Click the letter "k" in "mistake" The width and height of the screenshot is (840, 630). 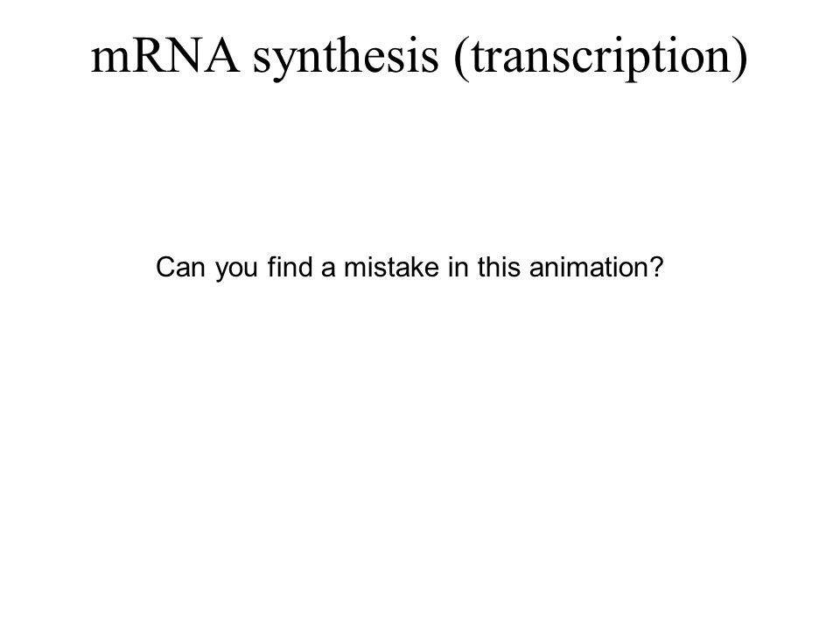tap(407, 267)
